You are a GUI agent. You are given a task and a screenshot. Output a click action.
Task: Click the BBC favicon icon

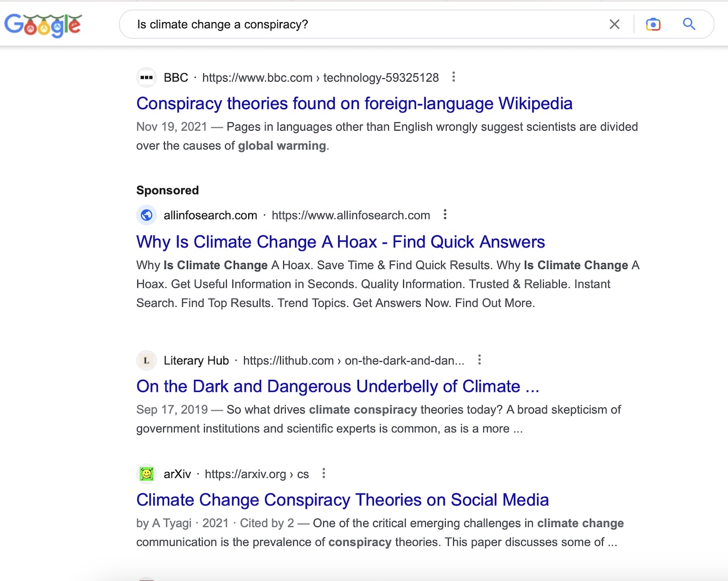point(147,78)
